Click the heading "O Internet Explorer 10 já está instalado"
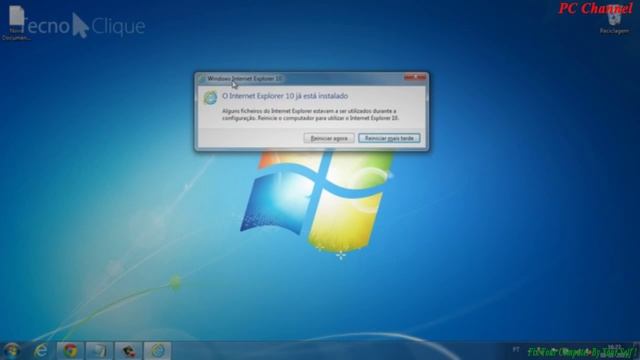Viewport: 640px width, 360px height. coord(285,96)
